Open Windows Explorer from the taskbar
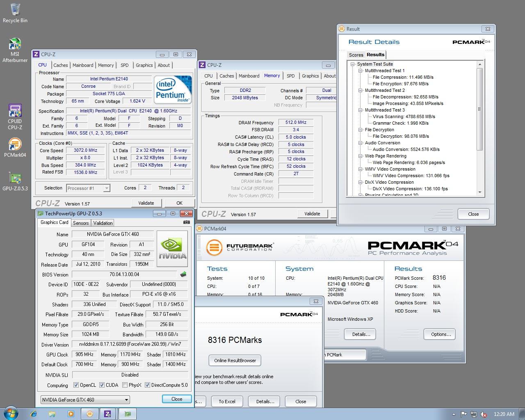The image size is (525, 420). click(x=52, y=414)
